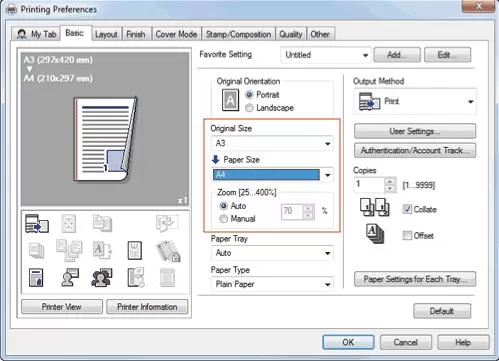This screenshot has width=499, height=361.
Task: Click the Printer Information button
Action: [147, 307]
